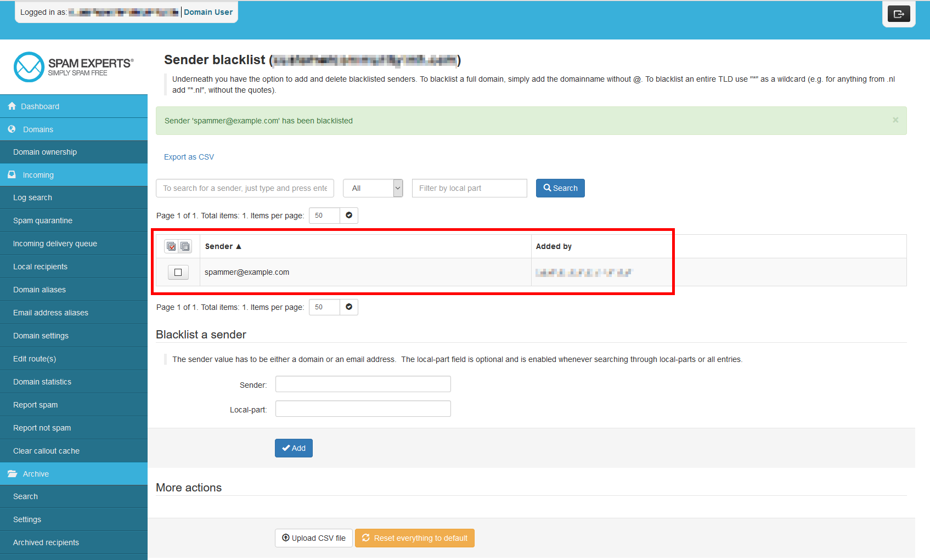Click the Sender input field
The height and width of the screenshot is (560, 930).
click(363, 384)
